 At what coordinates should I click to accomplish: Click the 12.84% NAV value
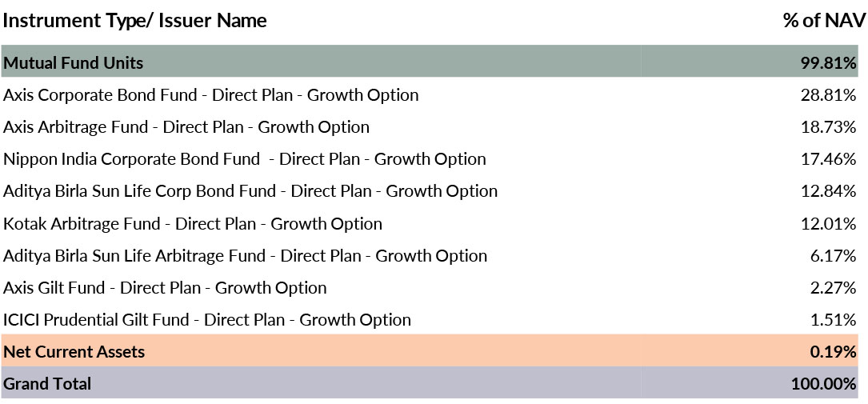click(x=829, y=191)
